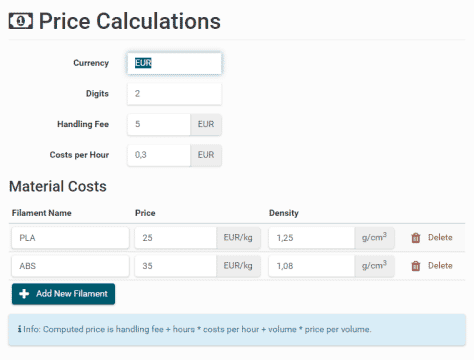This screenshot has height=360, width=474.
Task: Click Add New Filament button
Action: click(x=63, y=294)
